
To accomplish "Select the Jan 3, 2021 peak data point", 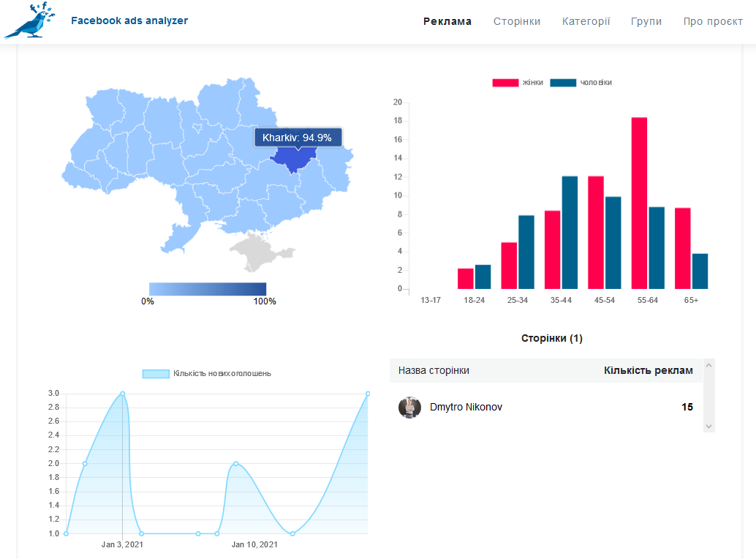I will [x=122, y=394].
